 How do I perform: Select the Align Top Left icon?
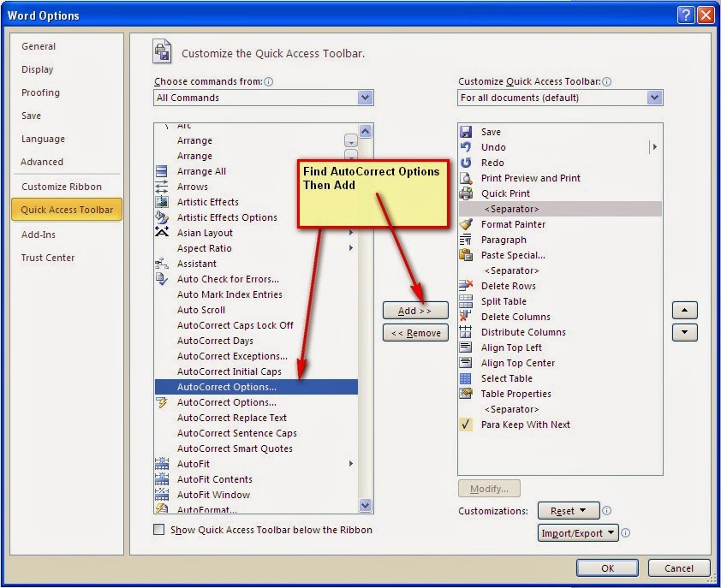pyautogui.click(x=466, y=347)
